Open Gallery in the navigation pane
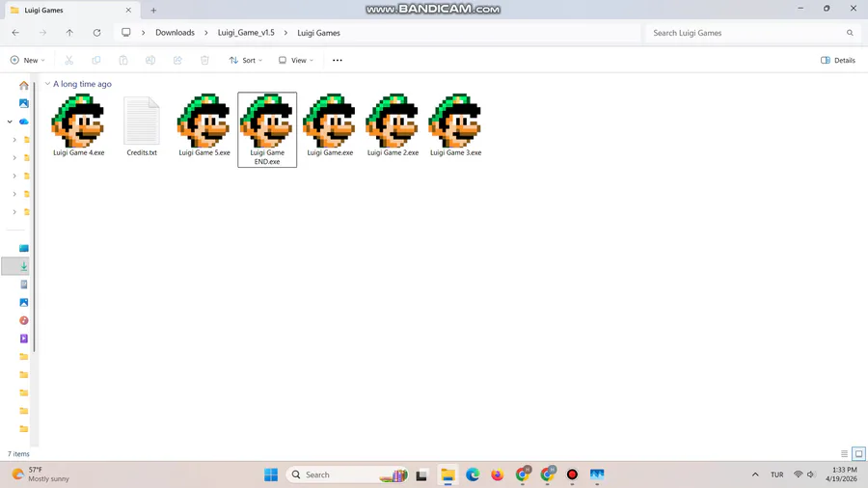This screenshot has width=868, height=488. pos(24,103)
